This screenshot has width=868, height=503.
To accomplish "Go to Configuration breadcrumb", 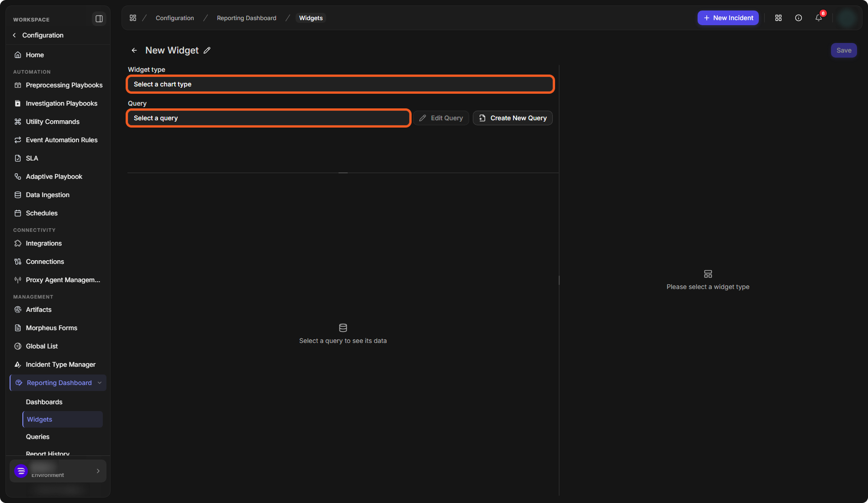I will tap(175, 18).
